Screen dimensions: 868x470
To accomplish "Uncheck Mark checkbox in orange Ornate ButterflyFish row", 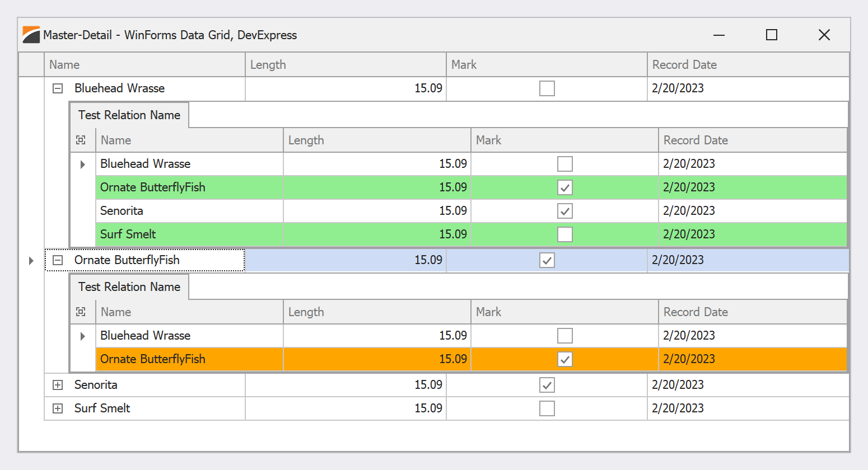I will pyautogui.click(x=564, y=359).
